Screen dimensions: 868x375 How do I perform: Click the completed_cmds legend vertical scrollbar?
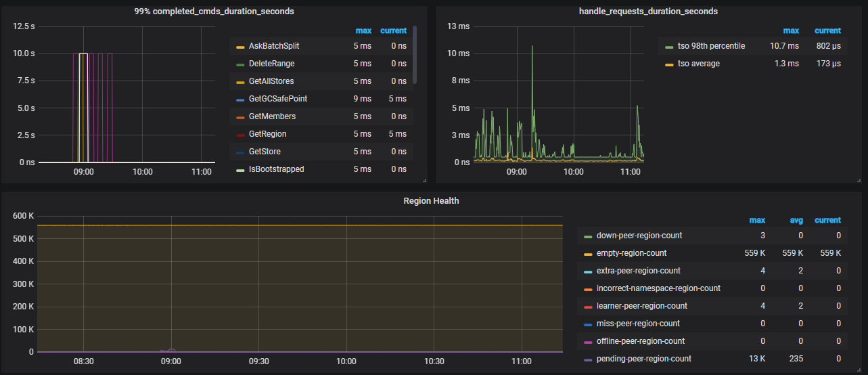tap(415, 54)
